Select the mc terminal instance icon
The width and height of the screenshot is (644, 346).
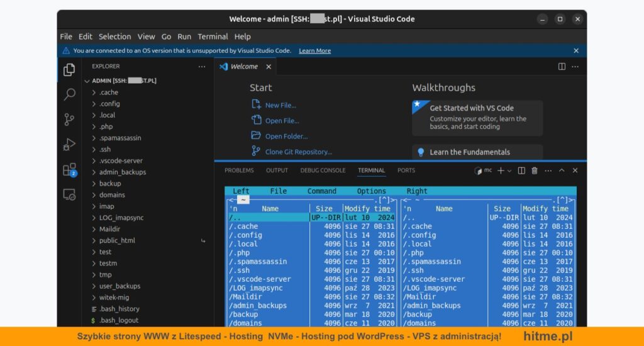pyautogui.click(x=478, y=170)
